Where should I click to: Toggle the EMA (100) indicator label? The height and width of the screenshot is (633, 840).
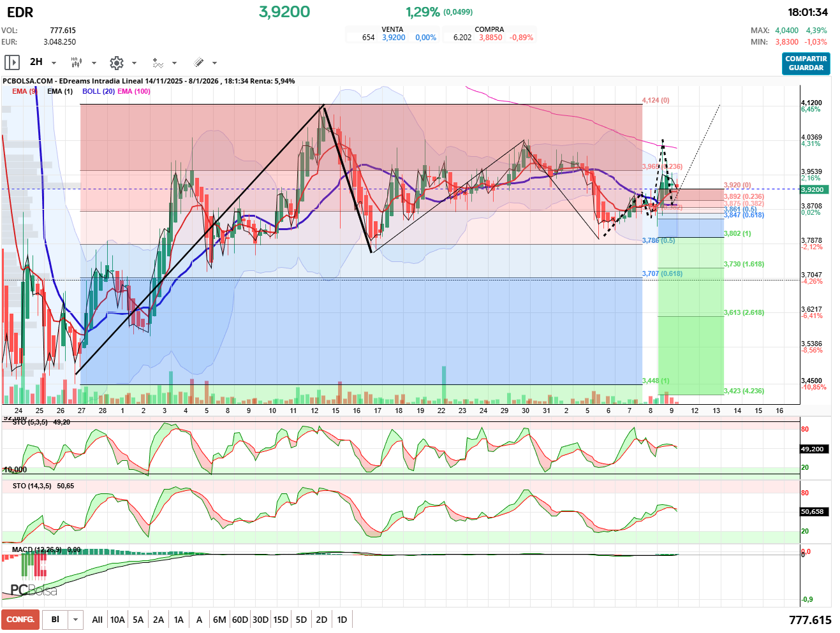(134, 91)
